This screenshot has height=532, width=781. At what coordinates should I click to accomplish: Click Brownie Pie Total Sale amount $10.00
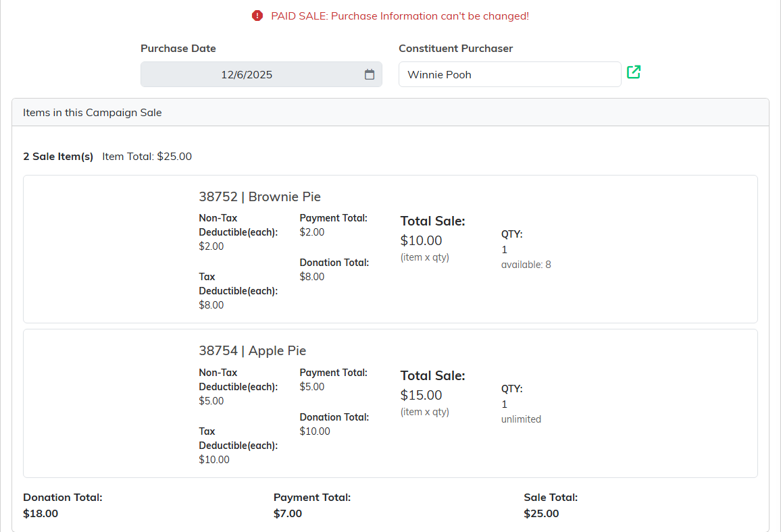tap(421, 240)
